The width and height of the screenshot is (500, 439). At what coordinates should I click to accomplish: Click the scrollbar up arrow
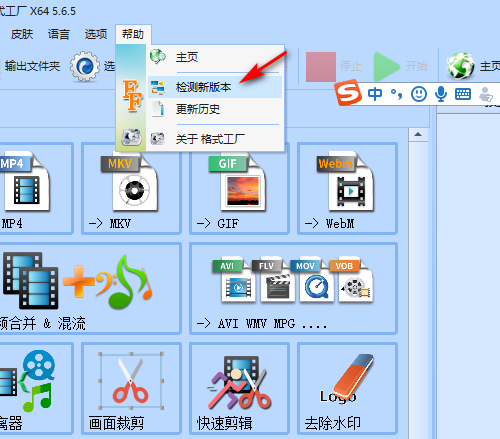(x=418, y=135)
